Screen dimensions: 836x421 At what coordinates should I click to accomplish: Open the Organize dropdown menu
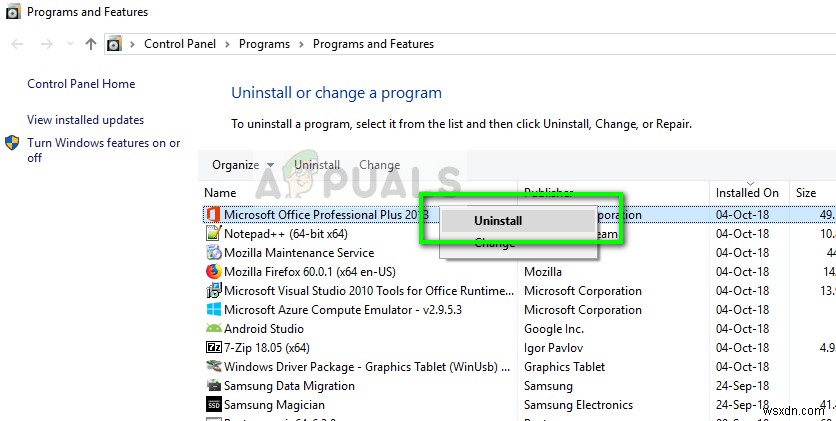click(x=242, y=165)
